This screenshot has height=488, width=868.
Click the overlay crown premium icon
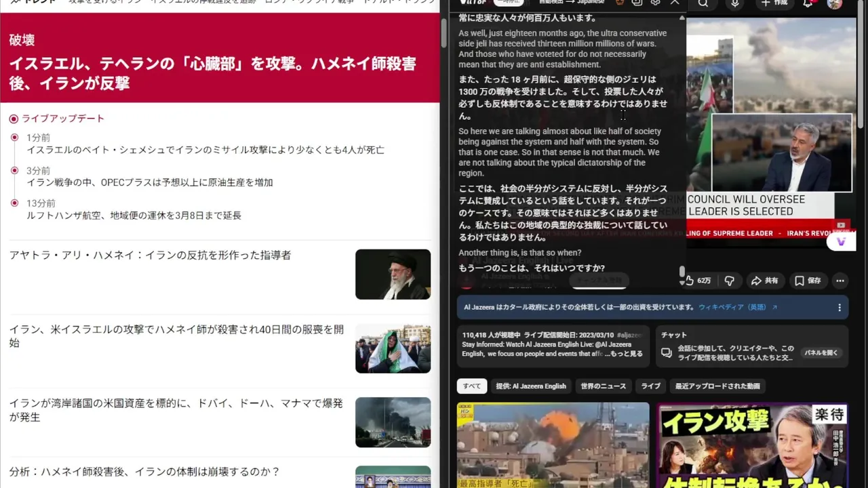[619, 3]
